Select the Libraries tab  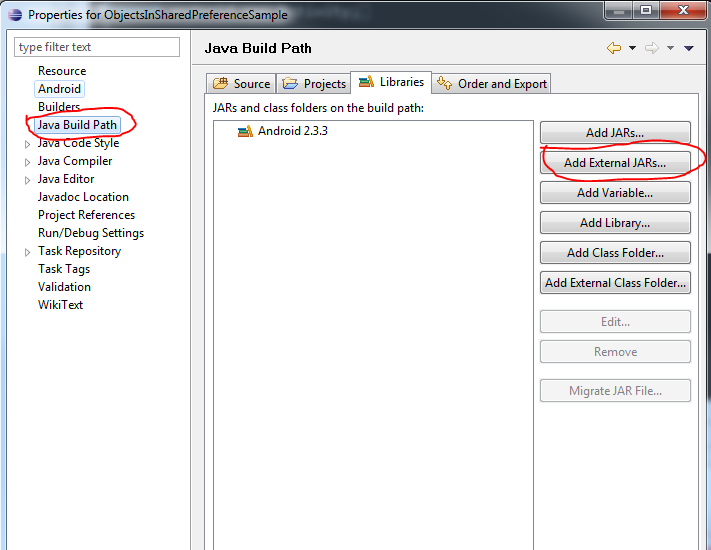[391, 82]
